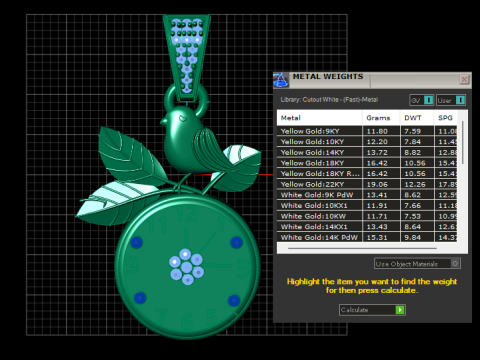Click the metal table's vertical scrollbar

[463, 143]
